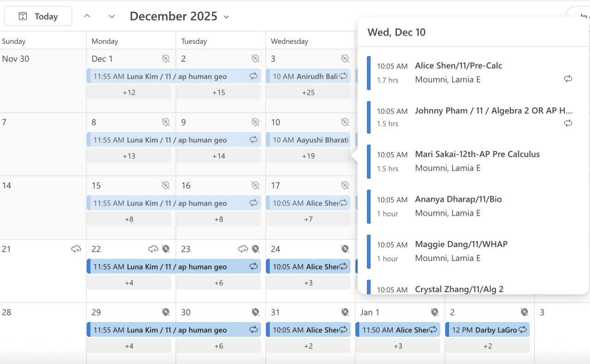This screenshot has height=364, width=590.
Task: Go to previous month with up chevron
Action: [x=87, y=17]
